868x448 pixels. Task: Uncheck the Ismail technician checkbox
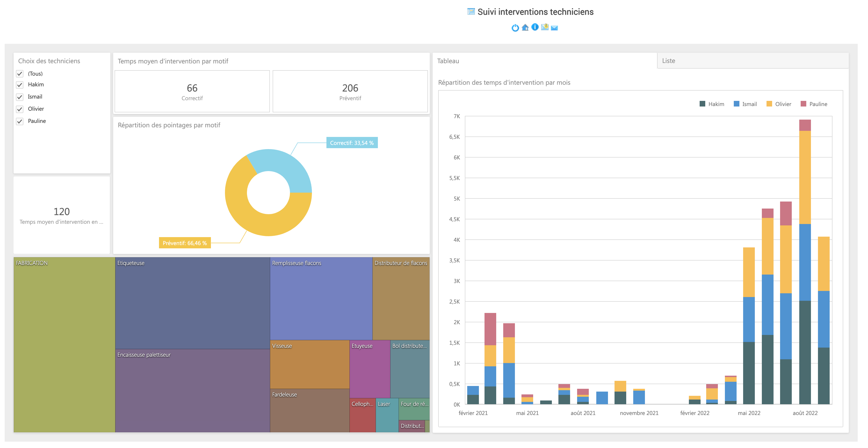coord(20,97)
